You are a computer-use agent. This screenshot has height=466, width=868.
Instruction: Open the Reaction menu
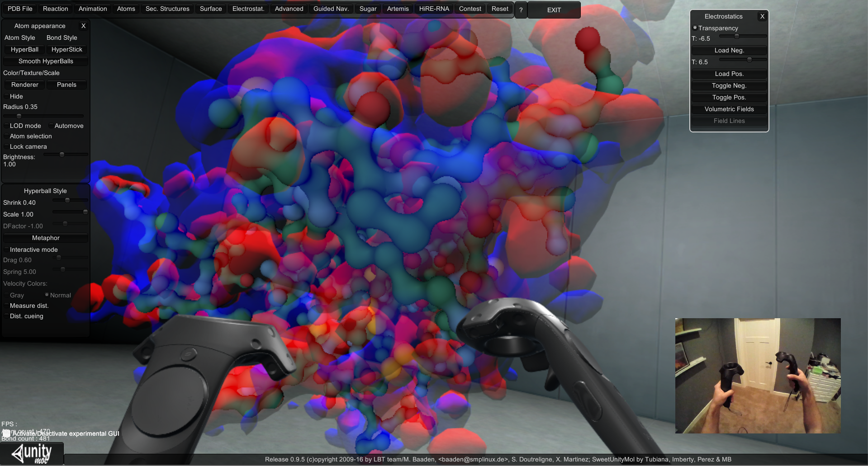pyautogui.click(x=56, y=9)
